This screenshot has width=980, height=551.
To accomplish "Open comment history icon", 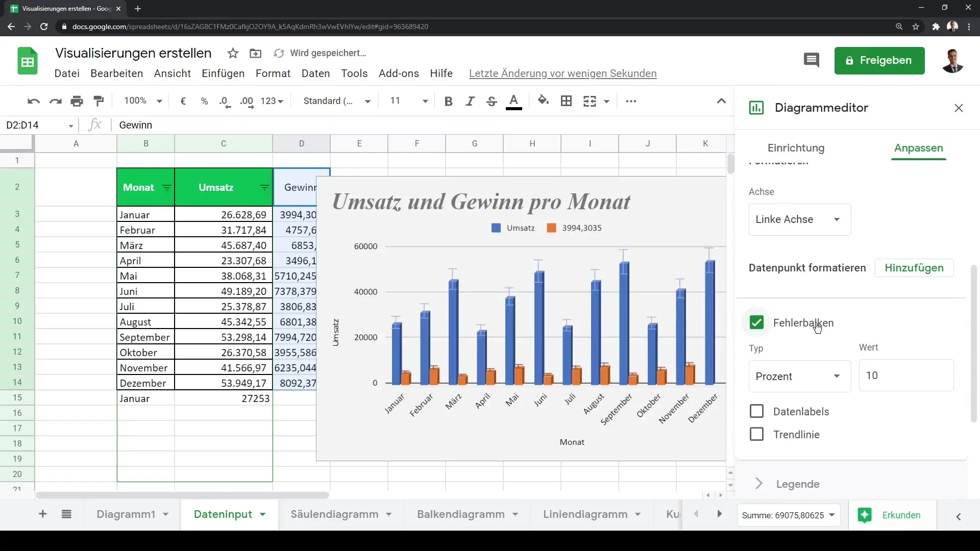I will pyautogui.click(x=811, y=60).
